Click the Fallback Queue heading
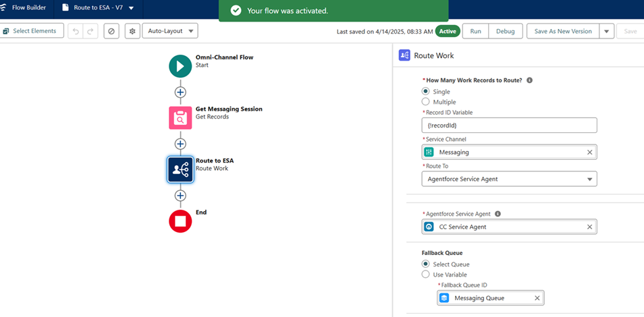This screenshot has width=644, height=317. [x=442, y=253]
